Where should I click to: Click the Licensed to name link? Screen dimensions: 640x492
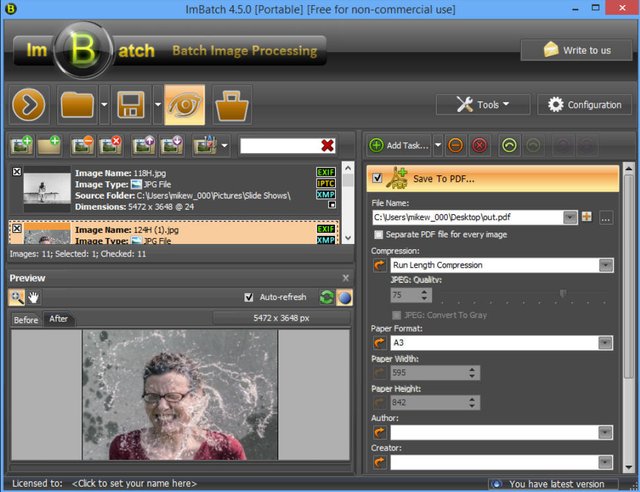pos(134,484)
